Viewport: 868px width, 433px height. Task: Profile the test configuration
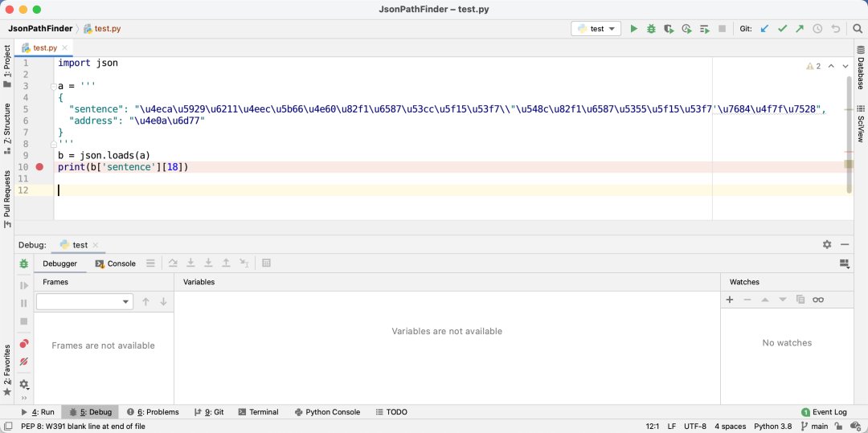point(686,28)
